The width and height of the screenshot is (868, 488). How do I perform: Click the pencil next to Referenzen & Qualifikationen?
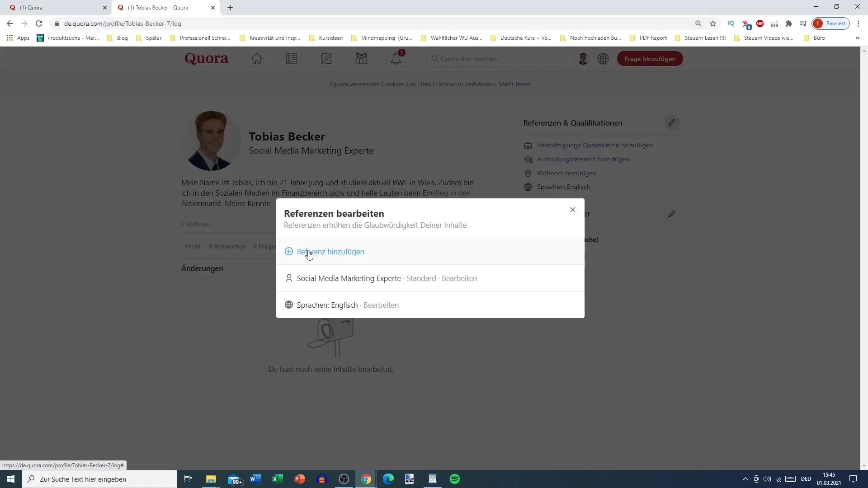tap(672, 123)
